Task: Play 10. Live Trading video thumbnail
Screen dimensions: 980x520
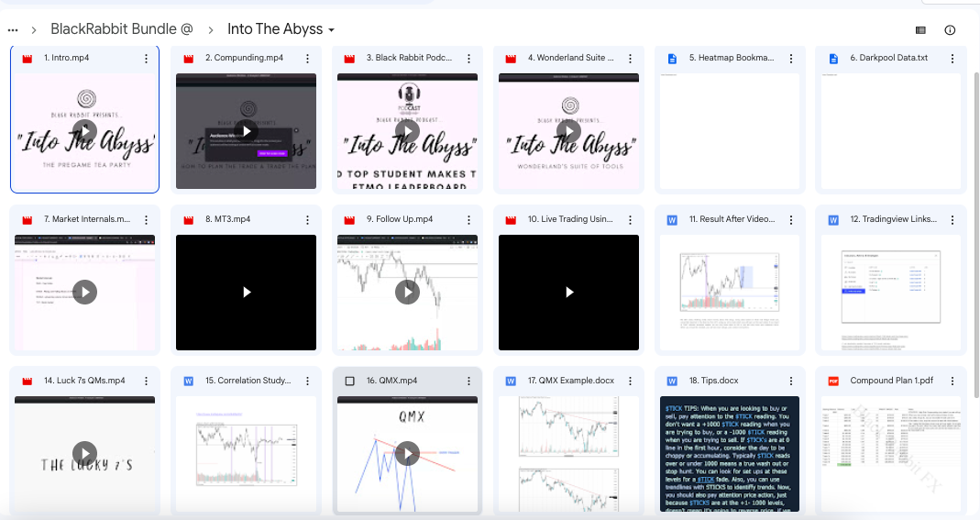Action: [568, 293]
